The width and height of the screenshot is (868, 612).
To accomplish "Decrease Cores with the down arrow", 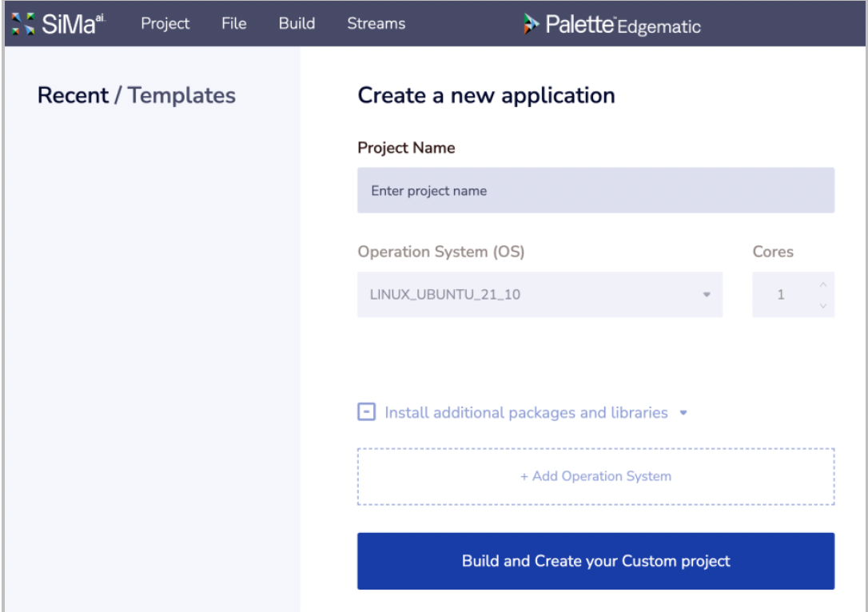I will (x=822, y=305).
